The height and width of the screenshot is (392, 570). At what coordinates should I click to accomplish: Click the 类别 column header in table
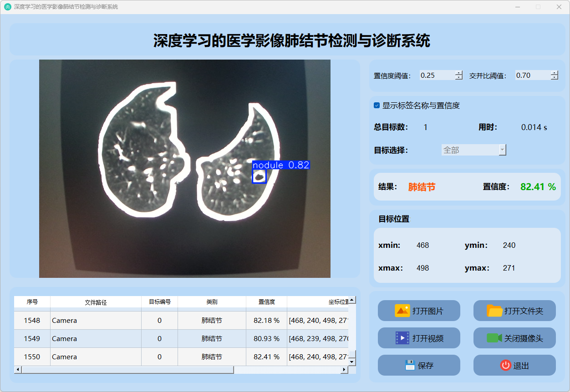pos(212,302)
